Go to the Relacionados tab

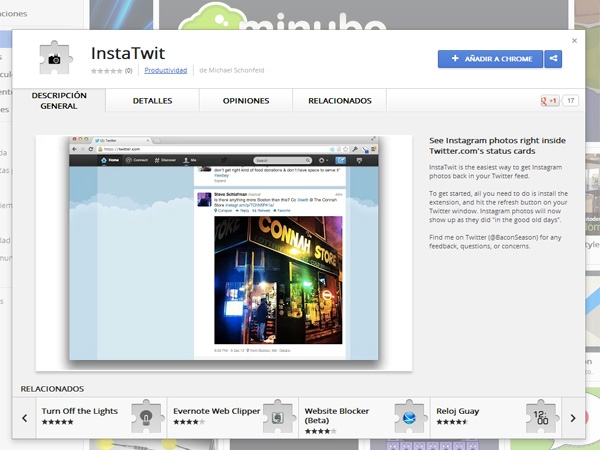pyautogui.click(x=340, y=101)
